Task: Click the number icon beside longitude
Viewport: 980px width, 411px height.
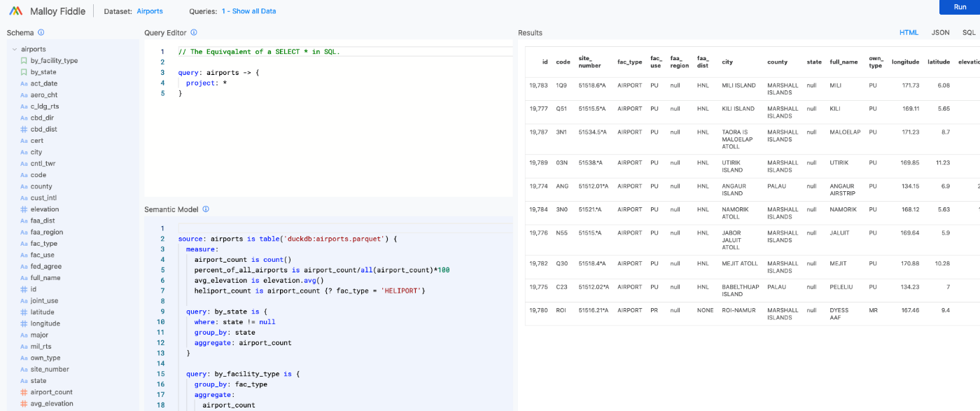Action: coord(24,323)
